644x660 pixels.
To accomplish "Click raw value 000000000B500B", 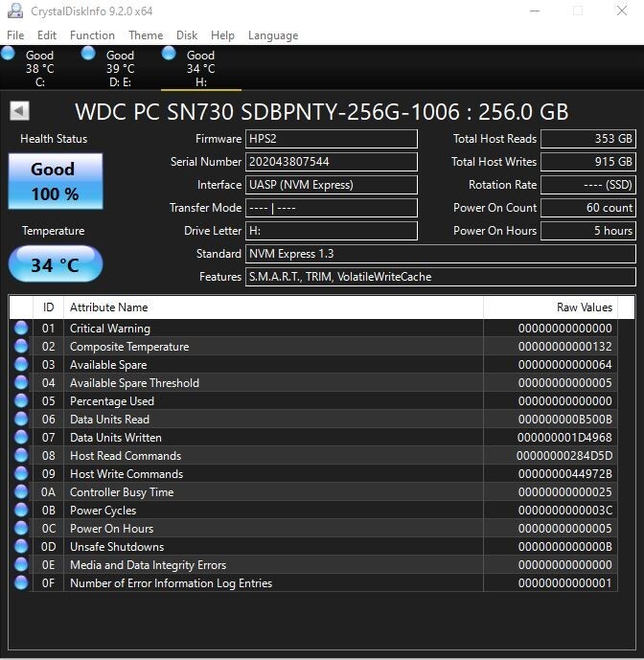I will coord(564,420).
